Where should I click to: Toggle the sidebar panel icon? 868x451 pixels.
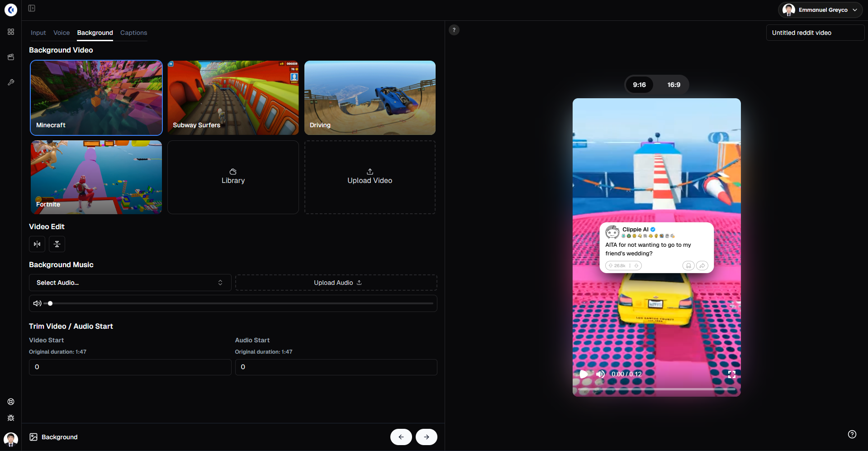[x=32, y=8]
